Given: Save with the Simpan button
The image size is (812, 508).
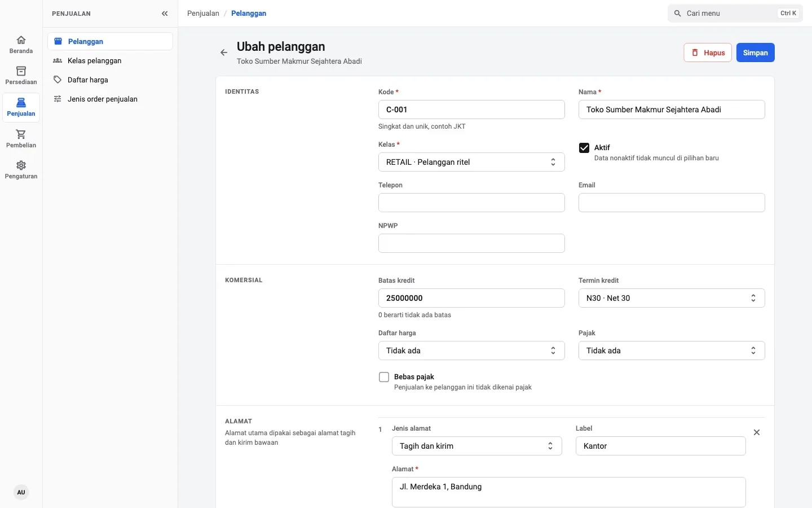Looking at the screenshot, I should tap(756, 52).
